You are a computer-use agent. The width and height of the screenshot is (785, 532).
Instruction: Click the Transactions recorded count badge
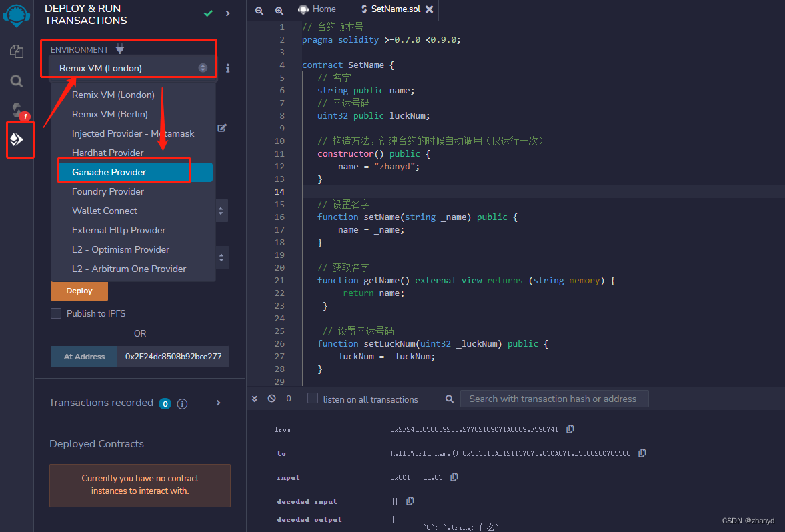pyautogui.click(x=165, y=403)
